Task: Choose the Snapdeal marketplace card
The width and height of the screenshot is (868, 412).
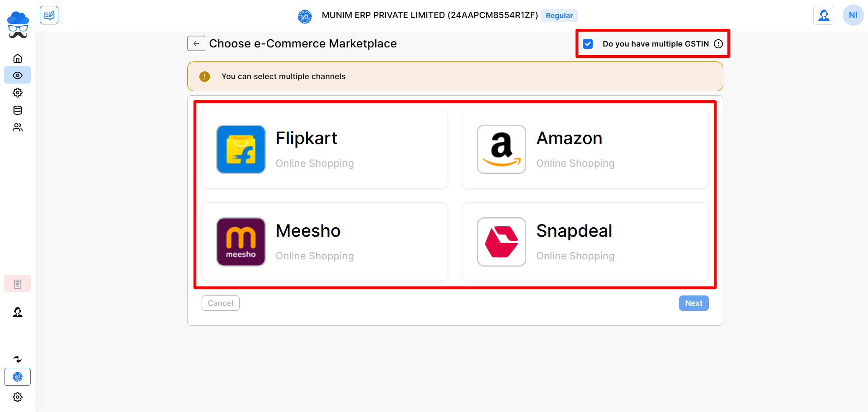Action: [x=585, y=242]
